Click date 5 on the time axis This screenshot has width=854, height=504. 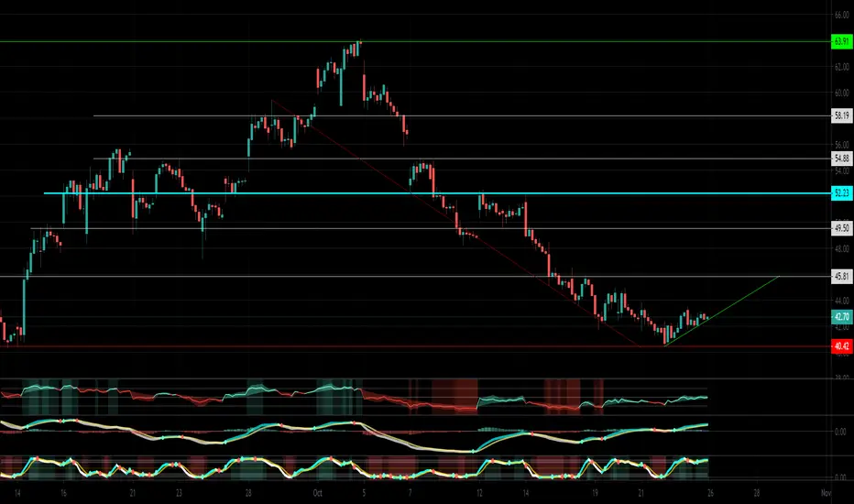pyautogui.click(x=364, y=494)
